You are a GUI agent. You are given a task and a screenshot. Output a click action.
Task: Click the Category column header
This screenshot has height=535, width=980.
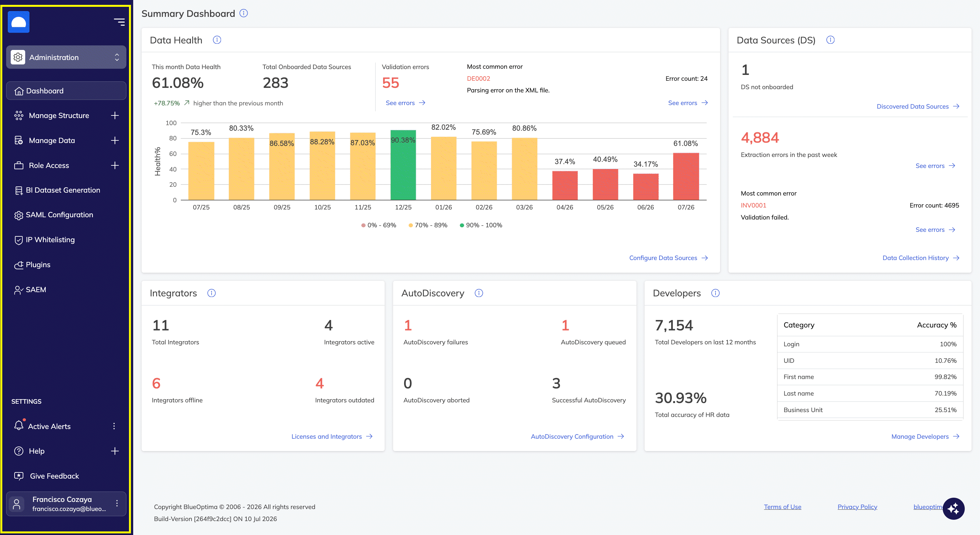pos(799,325)
